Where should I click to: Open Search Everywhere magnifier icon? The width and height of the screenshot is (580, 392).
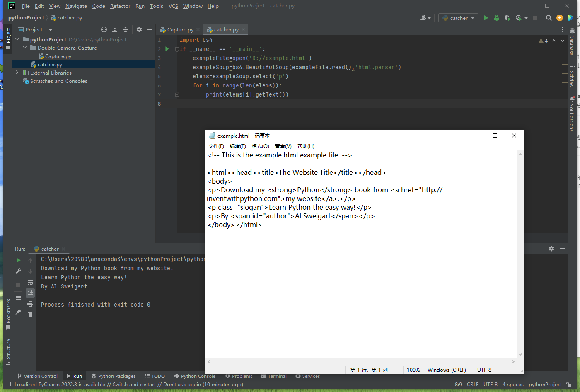[x=549, y=18]
